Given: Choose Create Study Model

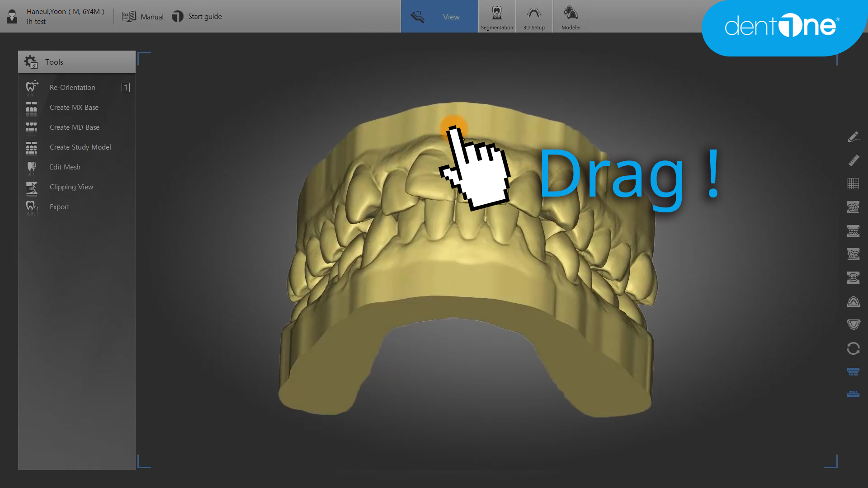Looking at the screenshot, I should pos(80,147).
